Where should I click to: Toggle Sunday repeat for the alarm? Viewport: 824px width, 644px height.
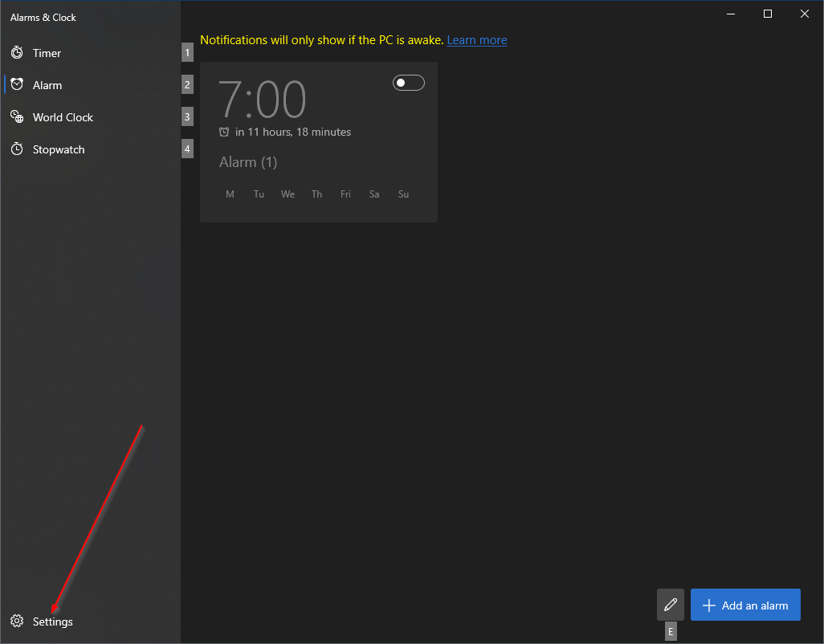403,194
